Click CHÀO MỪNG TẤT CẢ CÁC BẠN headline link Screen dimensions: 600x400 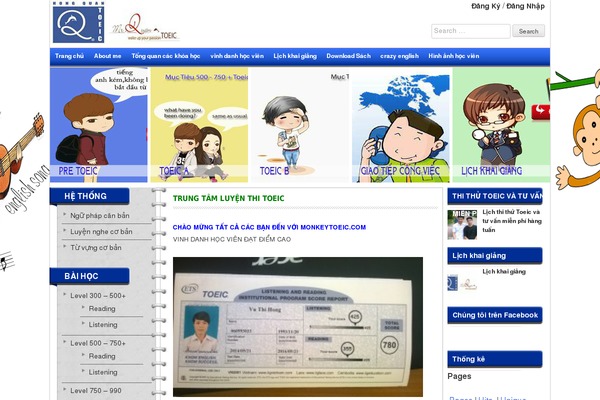tap(269, 227)
